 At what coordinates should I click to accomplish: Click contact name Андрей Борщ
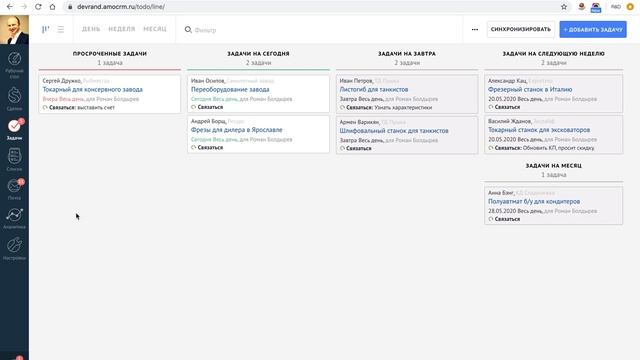208,121
